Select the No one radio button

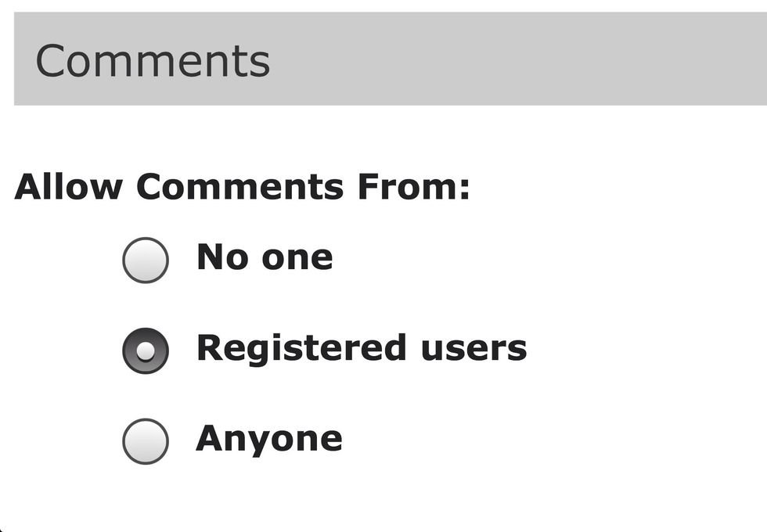[146, 260]
